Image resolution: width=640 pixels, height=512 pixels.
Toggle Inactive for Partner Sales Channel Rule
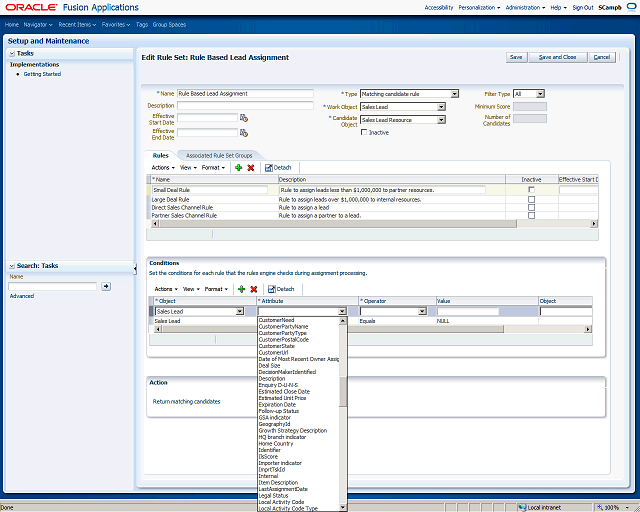pyautogui.click(x=531, y=215)
